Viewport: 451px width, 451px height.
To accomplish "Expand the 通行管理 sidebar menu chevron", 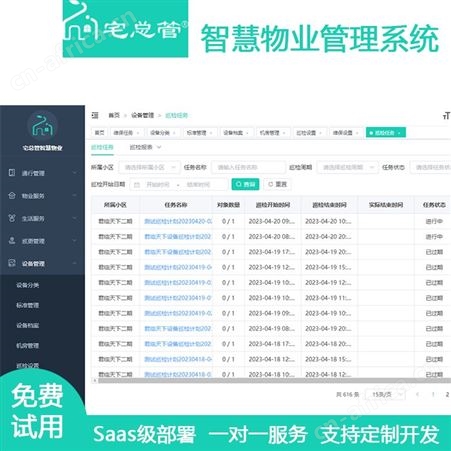I will click(x=75, y=173).
